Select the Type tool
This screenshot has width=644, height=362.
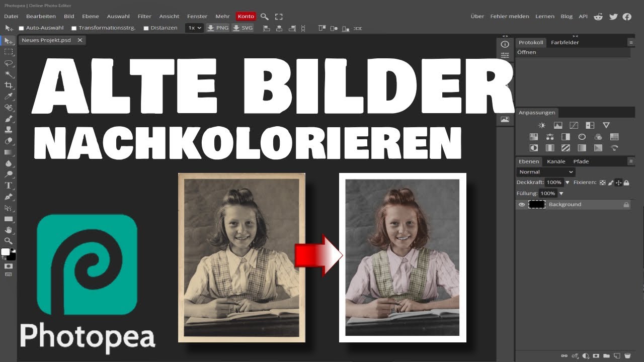click(x=9, y=185)
